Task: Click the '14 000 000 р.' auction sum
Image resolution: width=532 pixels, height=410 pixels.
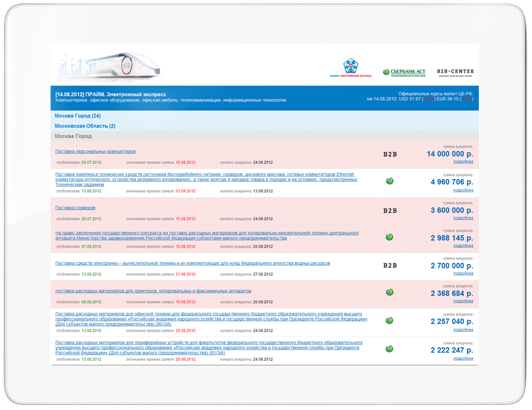Action: point(450,154)
